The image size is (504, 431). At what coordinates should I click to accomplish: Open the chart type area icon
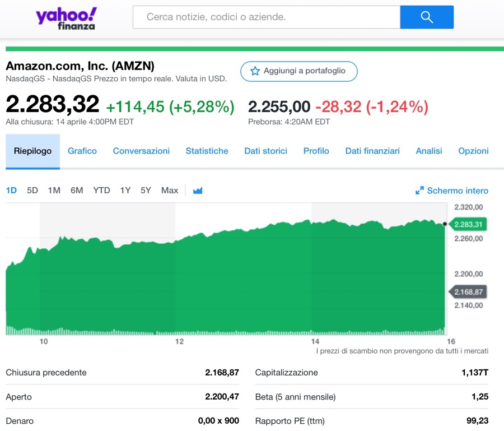tap(198, 191)
